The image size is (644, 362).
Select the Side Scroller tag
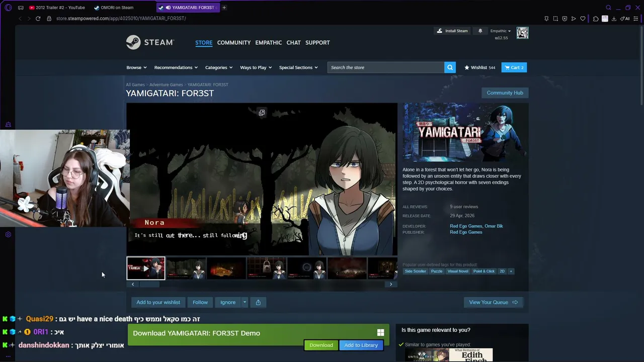tap(416, 271)
